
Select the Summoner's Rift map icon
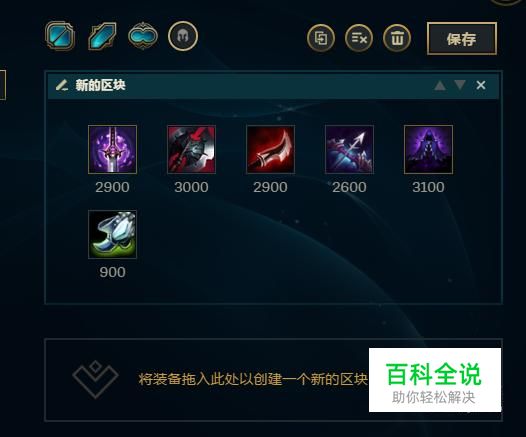(x=60, y=36)
